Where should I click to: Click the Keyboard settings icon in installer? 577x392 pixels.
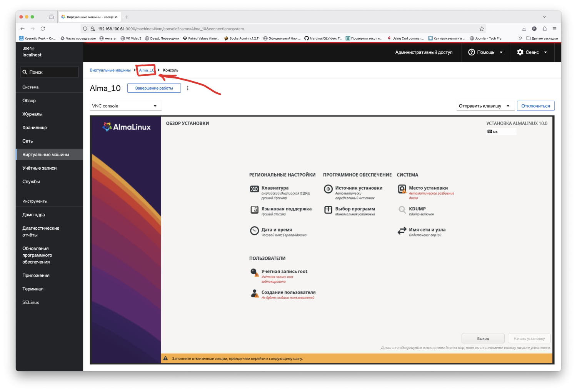(254, 189)
